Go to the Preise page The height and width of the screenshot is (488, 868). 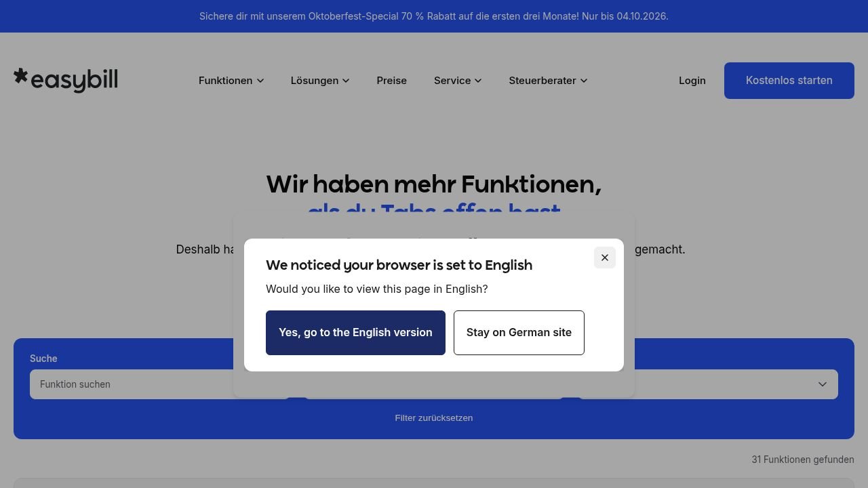point(392,81)
